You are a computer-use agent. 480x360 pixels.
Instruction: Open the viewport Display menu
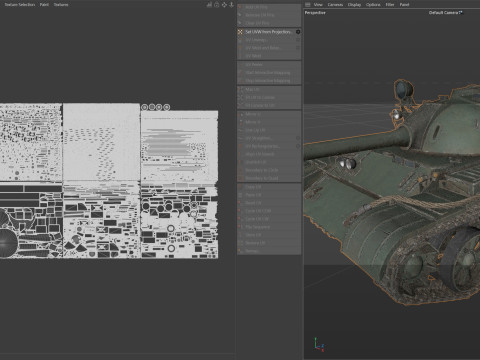[354, 5]
